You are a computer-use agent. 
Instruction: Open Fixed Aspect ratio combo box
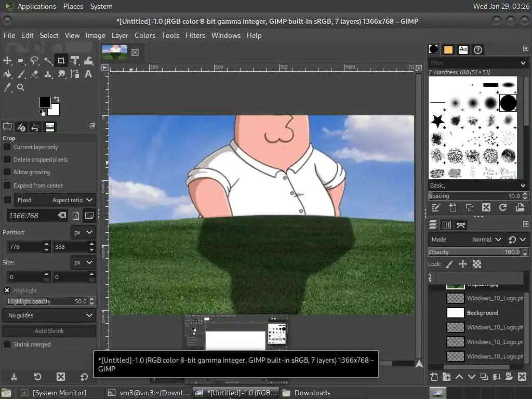pos(55,200)
